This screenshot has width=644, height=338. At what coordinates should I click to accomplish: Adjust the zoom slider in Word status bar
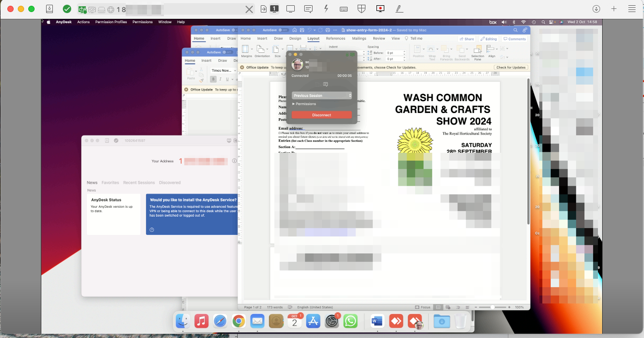click(x=492, y=307)
